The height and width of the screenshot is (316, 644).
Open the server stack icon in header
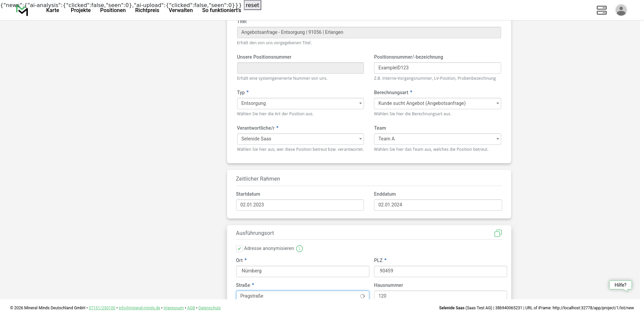point(601,10)
